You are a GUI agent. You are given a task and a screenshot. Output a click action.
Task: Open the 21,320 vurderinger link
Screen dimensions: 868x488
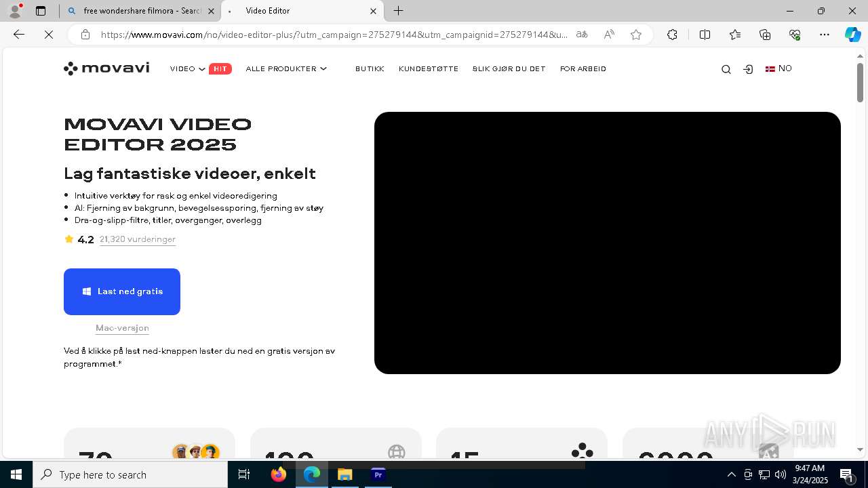pos(138,239)
